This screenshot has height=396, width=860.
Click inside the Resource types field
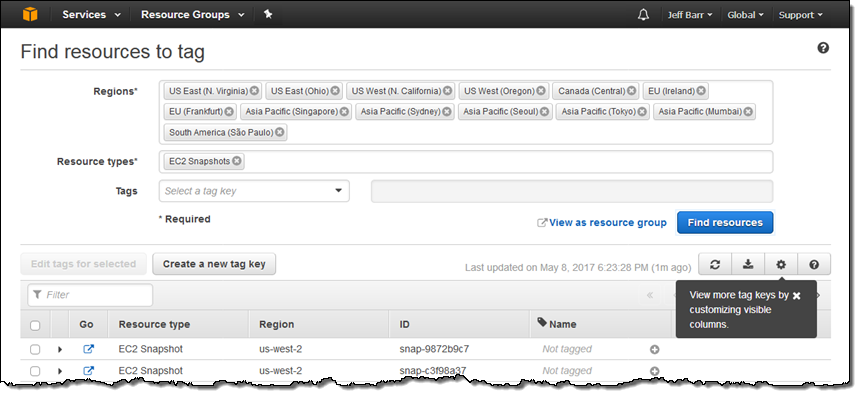click(466, 162)
